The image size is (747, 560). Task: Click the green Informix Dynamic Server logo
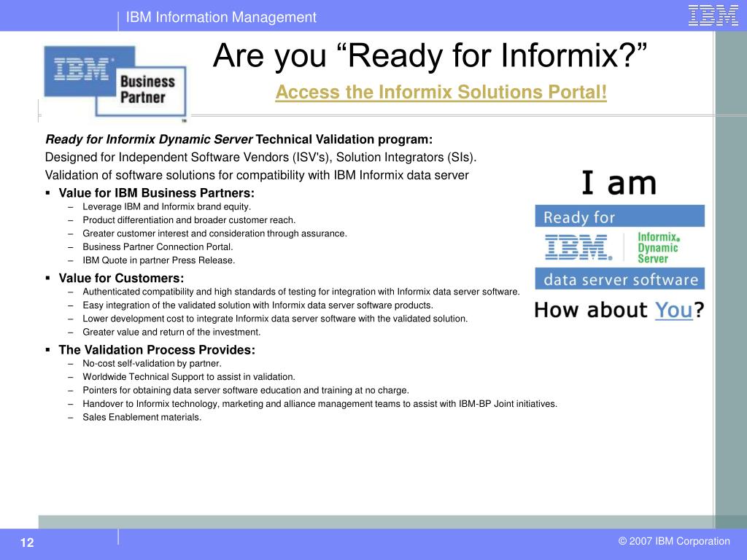pyautogui.click(x=658, y=248)
